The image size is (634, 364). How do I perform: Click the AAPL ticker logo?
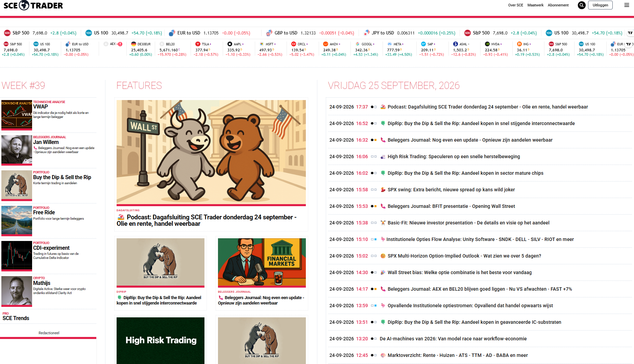(230, 44)
